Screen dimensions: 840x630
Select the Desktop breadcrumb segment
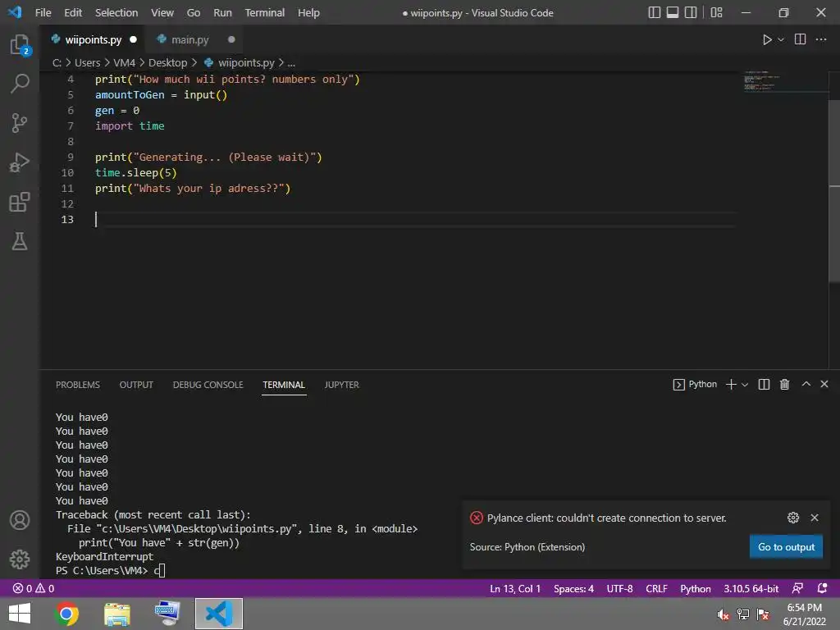pyautogui.click(x=167, y=62)
